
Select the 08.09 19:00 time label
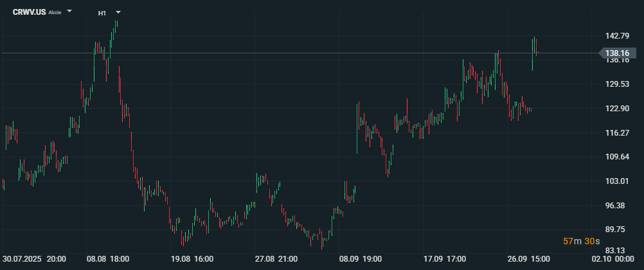pos(361,259)
